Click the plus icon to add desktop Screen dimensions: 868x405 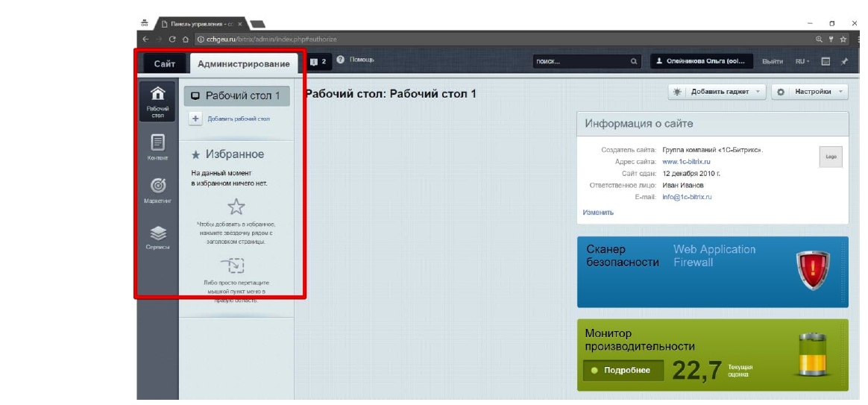tap(196, 119)
